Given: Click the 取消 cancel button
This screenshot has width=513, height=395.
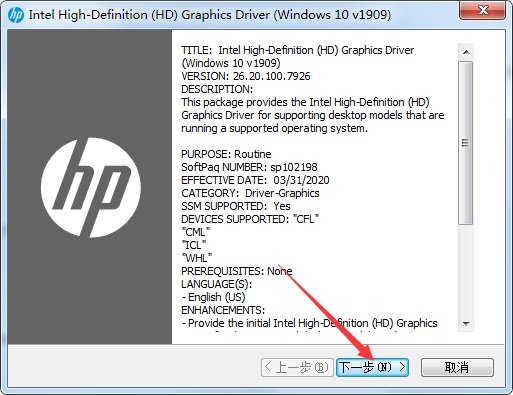Looking at the screenshot, I should (x=457, y=367).
